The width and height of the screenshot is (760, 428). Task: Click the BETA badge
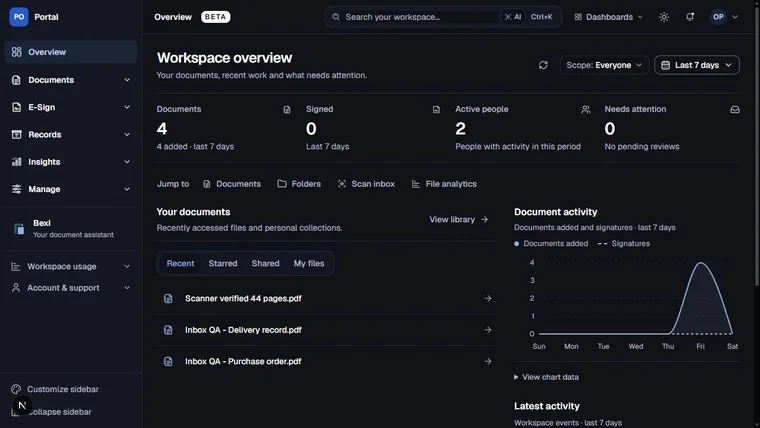(215, 17)
